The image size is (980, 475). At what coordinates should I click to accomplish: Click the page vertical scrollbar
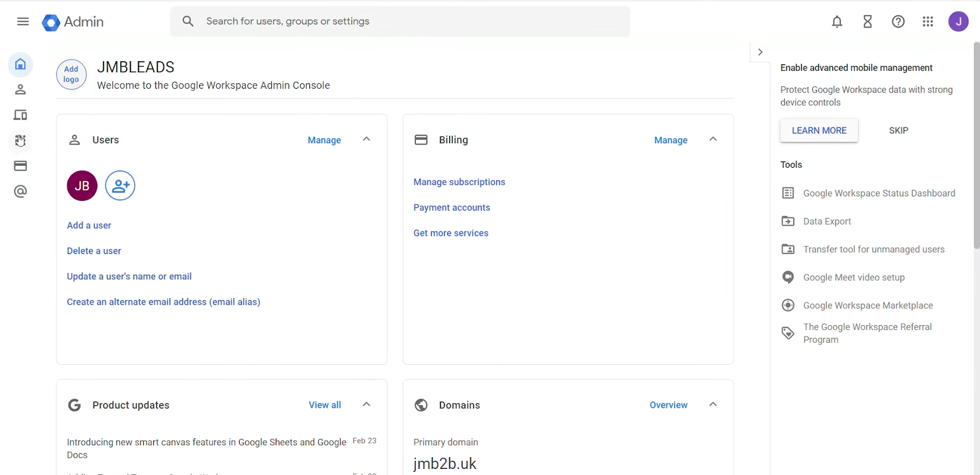(x=976, y=145)
